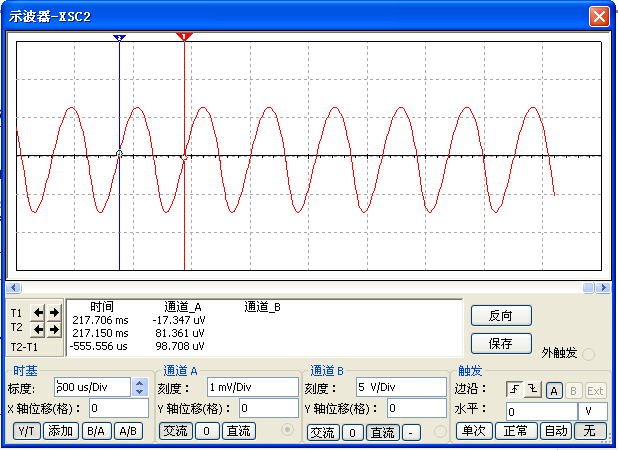
Task: Set channel A coupling to 0
Action: (x=207, y=431)
